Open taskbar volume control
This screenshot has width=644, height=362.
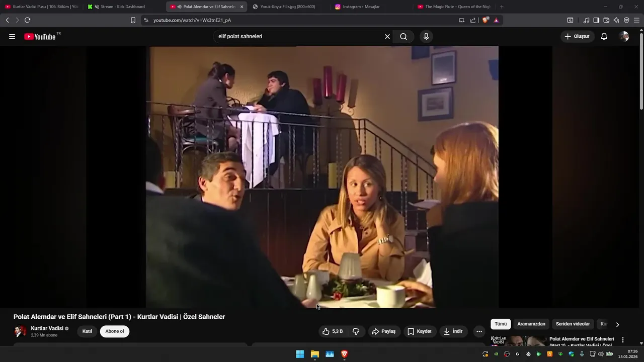600,354
